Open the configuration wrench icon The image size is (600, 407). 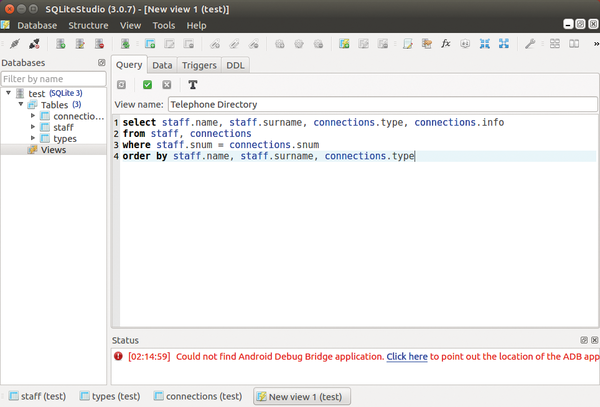[529, 44]
